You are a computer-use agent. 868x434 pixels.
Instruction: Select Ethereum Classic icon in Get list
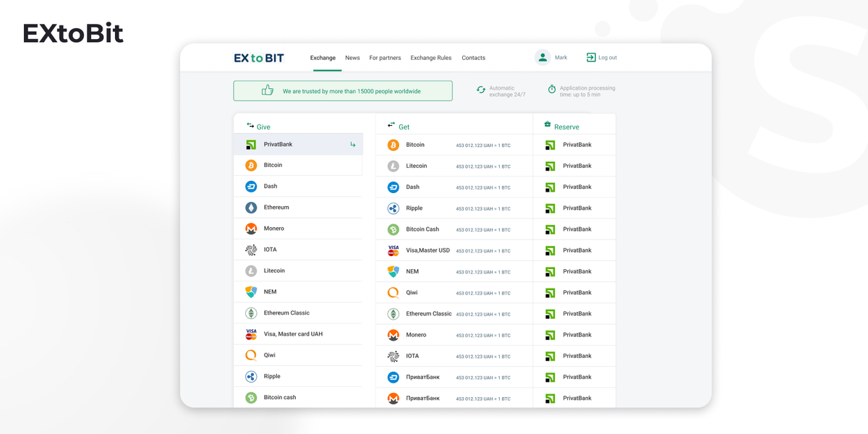(x=393, y=314)
